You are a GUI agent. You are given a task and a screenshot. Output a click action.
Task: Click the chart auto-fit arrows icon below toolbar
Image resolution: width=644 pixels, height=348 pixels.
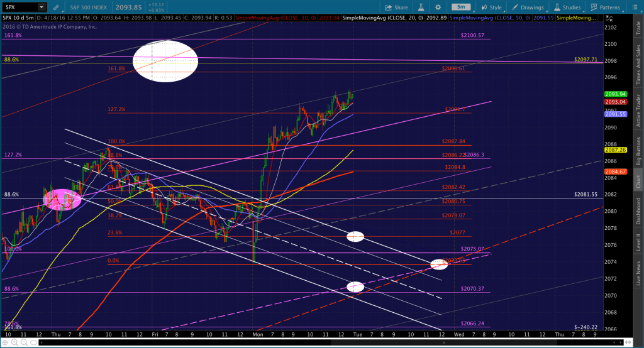click(609, 18)
